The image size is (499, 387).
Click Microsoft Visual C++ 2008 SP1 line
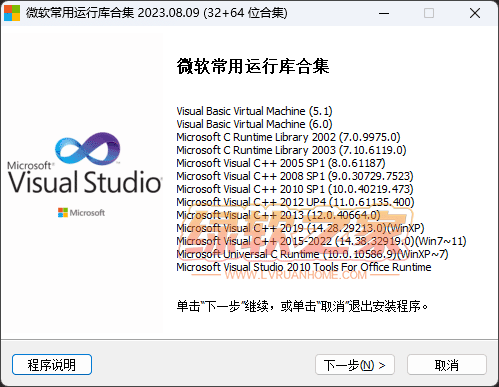[x=295, y=176]
